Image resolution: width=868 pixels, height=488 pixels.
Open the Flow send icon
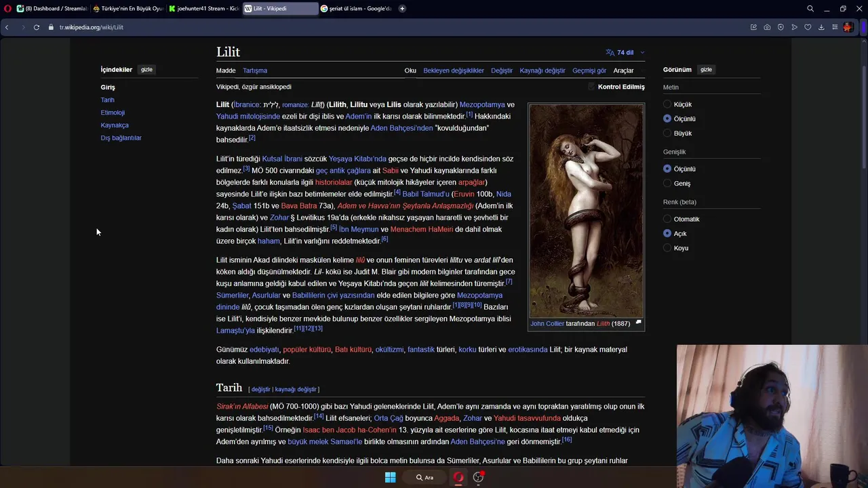(794, 27)
